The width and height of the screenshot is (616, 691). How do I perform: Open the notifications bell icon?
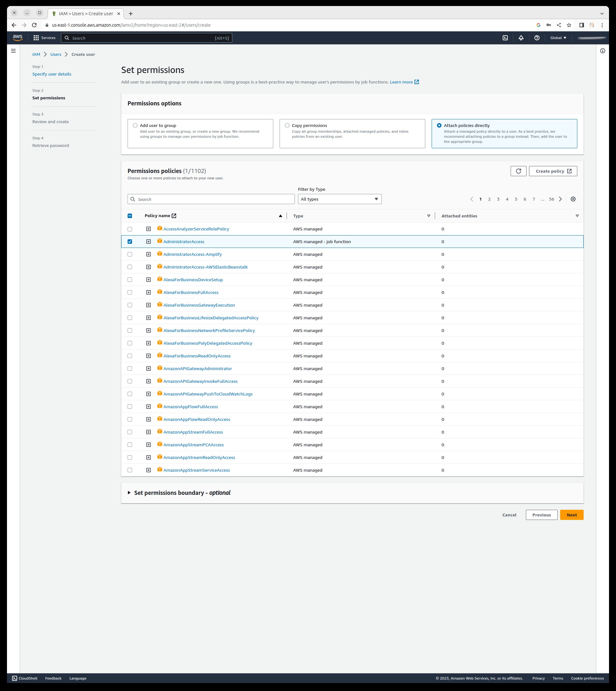521,38
